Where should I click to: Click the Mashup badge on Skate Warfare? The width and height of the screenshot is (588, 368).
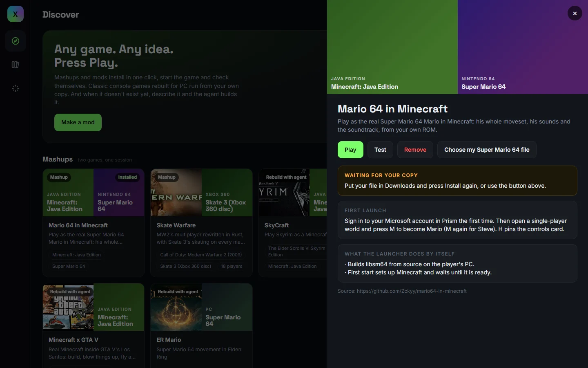coord(167,177)
